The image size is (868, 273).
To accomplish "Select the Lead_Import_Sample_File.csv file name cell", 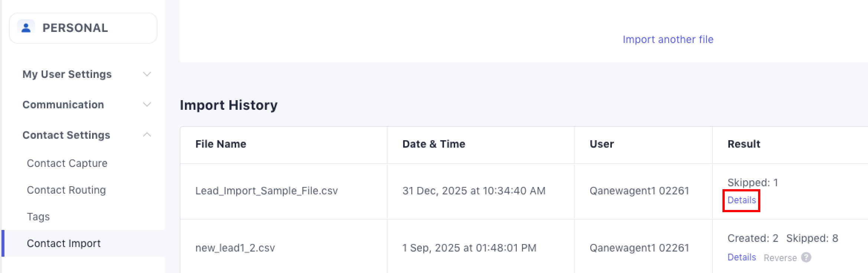I will point(267,191).
